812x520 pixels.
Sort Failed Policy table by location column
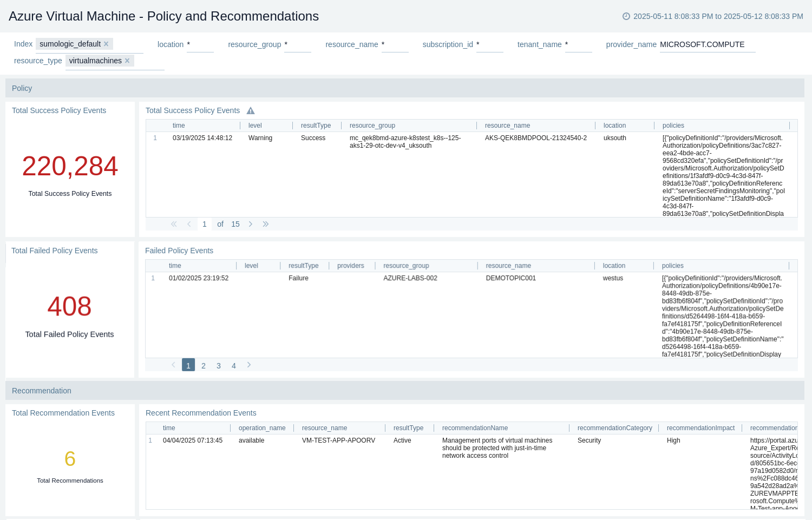(614, 266)
